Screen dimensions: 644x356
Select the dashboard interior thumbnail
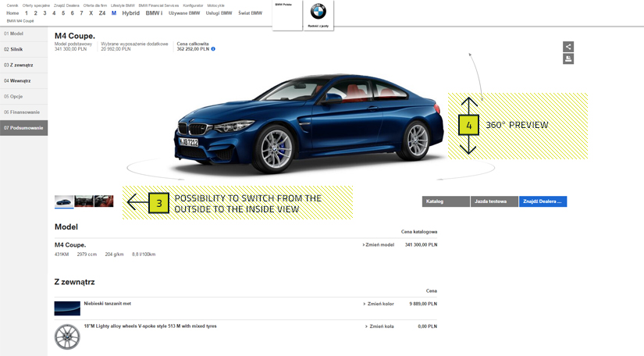point(84,201)
